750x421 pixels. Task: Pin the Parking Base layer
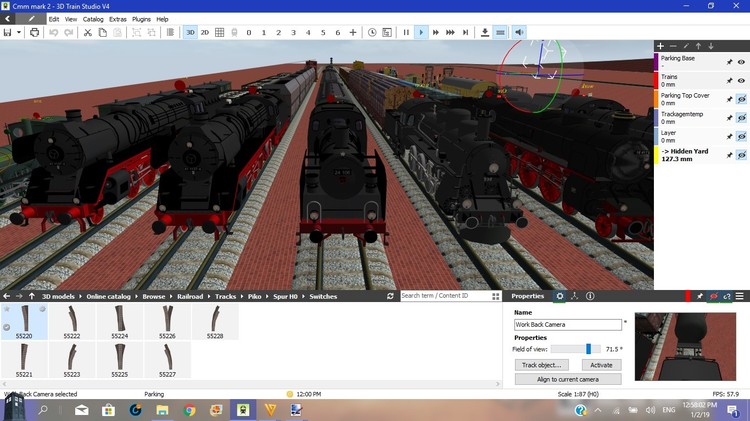click(729, 62)
